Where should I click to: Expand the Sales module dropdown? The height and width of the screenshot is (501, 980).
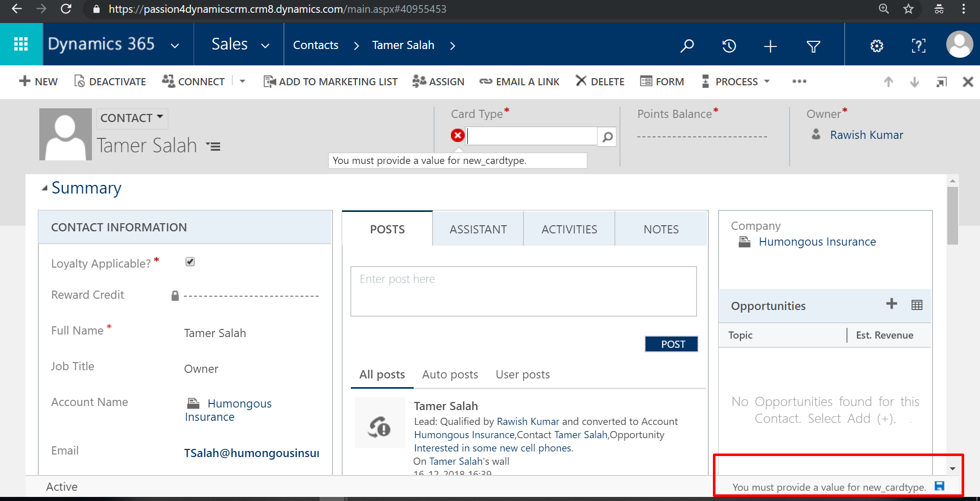point(265,45)
